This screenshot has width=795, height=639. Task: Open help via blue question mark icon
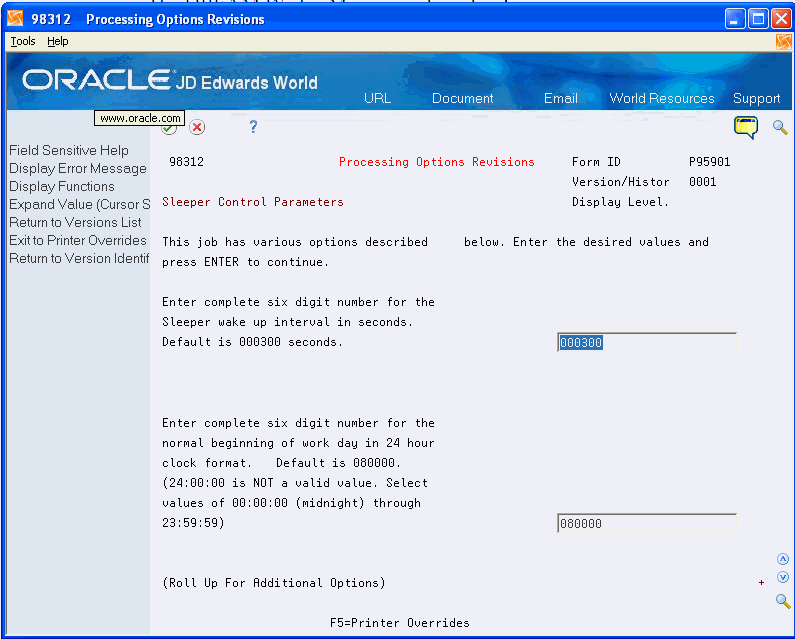point(253,127)
